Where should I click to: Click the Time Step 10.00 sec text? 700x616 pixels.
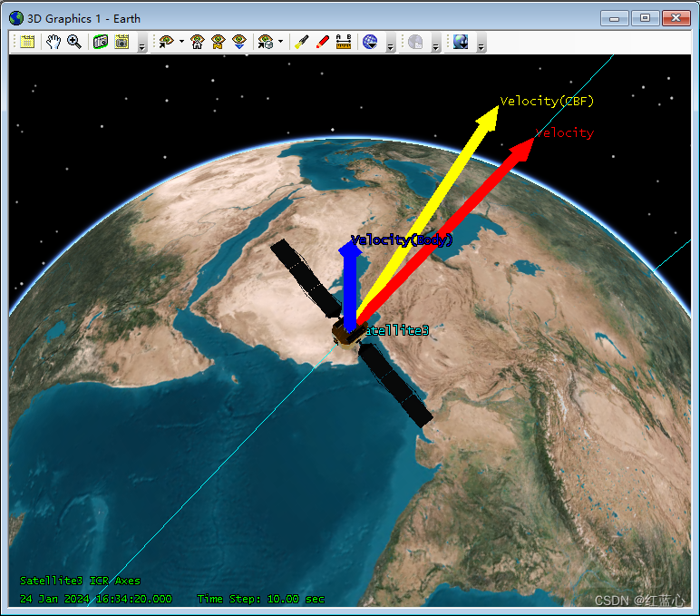(261, 599)
